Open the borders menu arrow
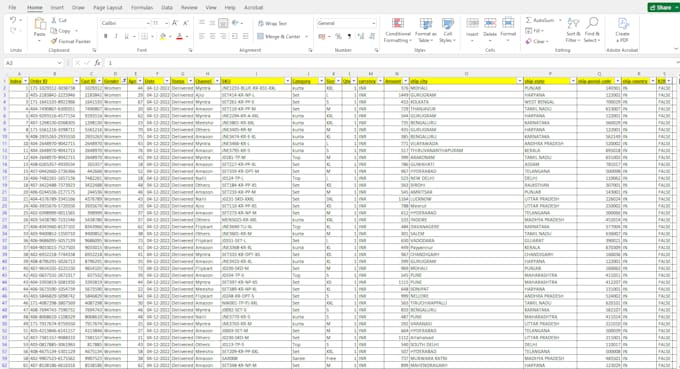Image resolution: width=680 pixels, height=369 pixels. coord(152,36)
